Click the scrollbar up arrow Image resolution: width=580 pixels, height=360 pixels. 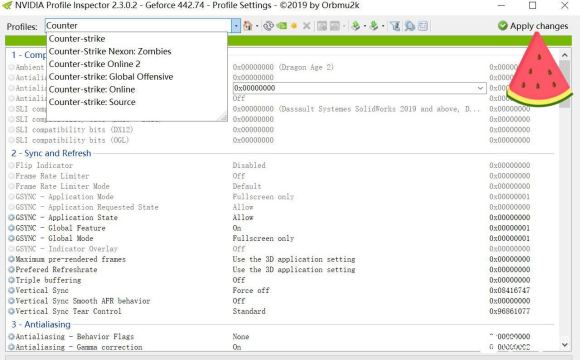[x=564, y=55]
